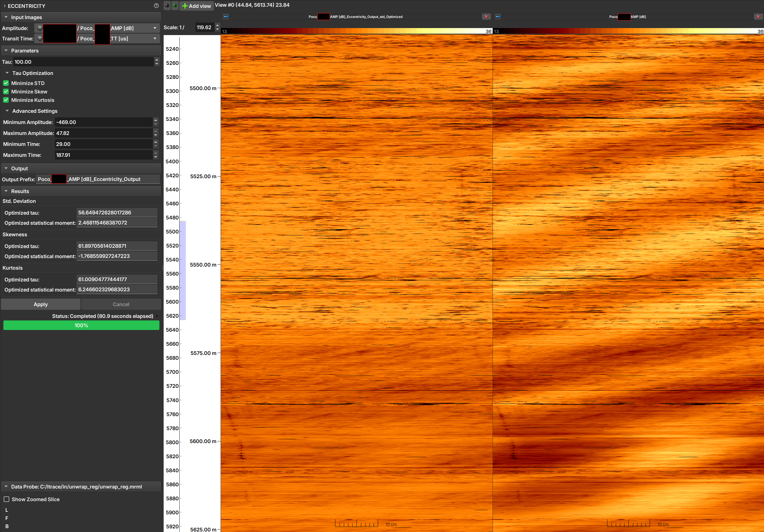764x532 pixels.
Task: Click the pin icon of the left view
Action: click(226, 17)
